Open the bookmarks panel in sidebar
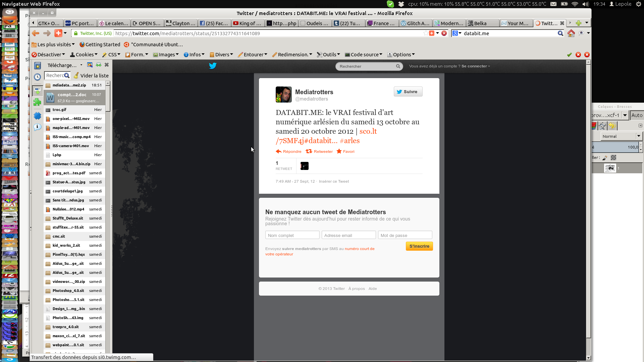This screenshot has height=362, width=644. click(38, 66)
